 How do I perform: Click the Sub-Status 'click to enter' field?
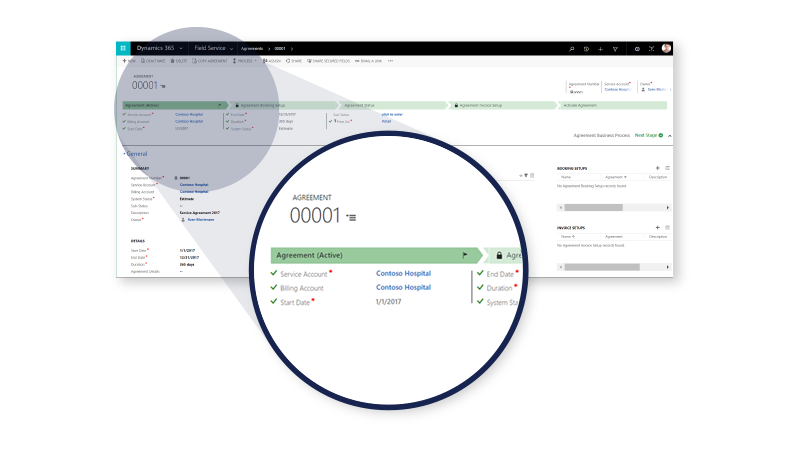point(392,114)
